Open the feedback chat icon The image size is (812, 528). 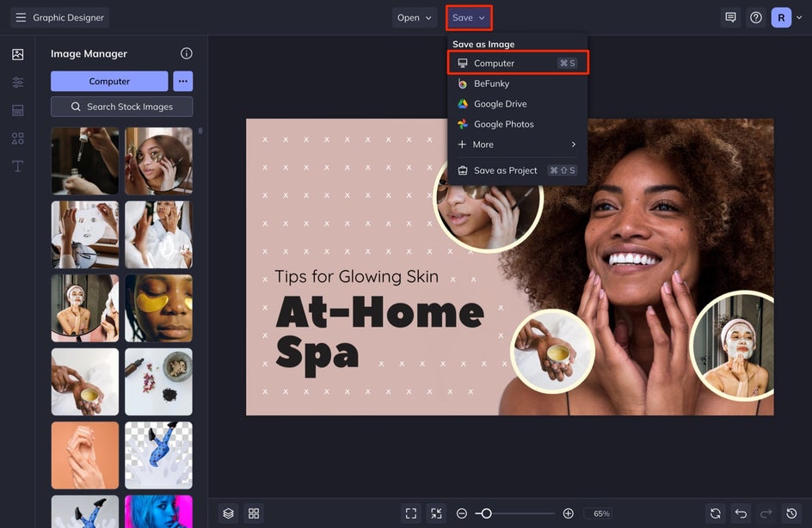730,17
